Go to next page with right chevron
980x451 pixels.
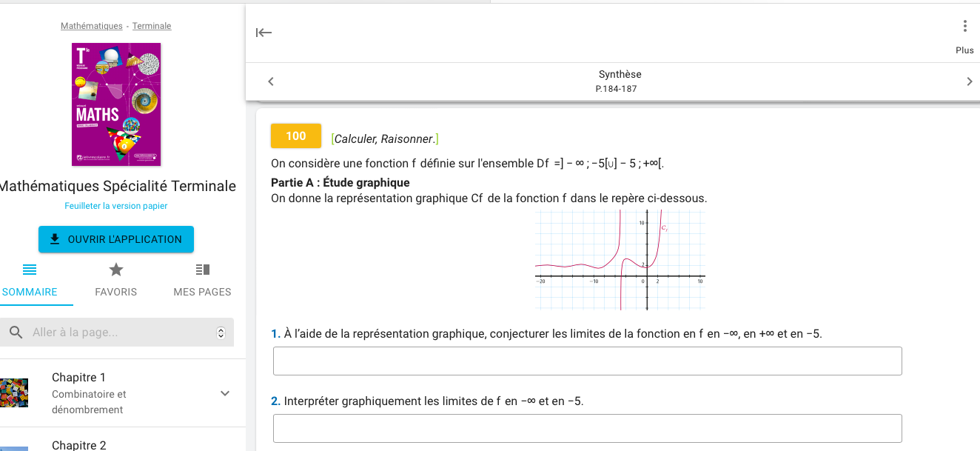tap(970, 81)
